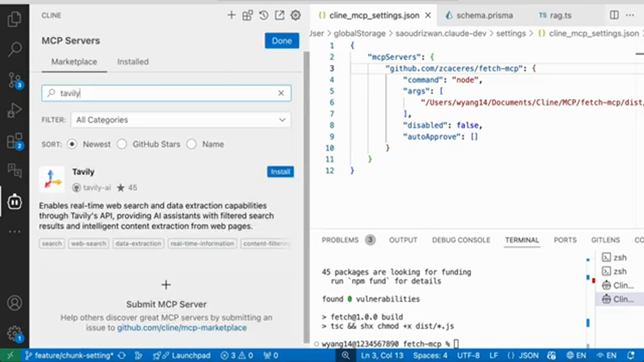Click plus icon above Submit MCP Server
Screen dimensions: 644x362
pos(166,285)
